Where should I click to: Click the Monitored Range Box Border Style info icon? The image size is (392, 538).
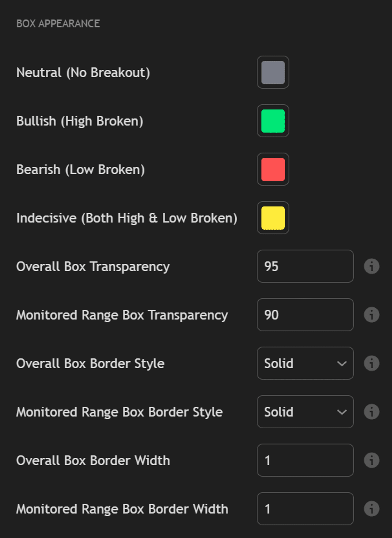point(371,412)
